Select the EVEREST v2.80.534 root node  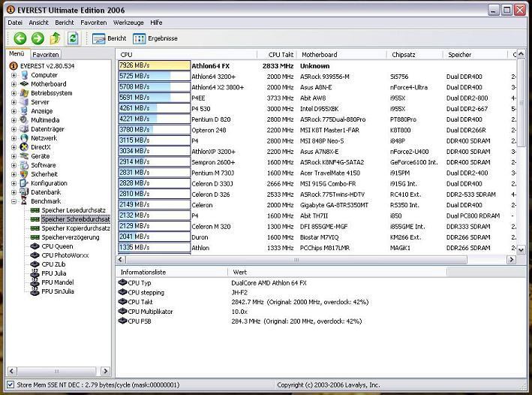(47, 66)
